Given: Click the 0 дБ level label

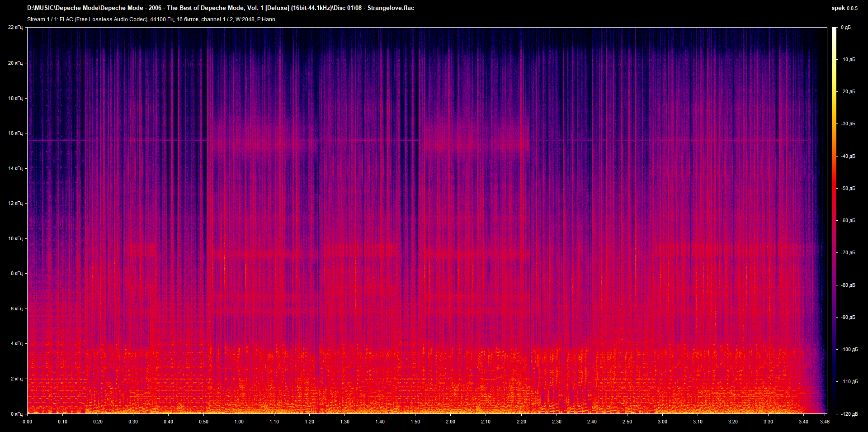Looking at the screenshot, I should (845, 28).
